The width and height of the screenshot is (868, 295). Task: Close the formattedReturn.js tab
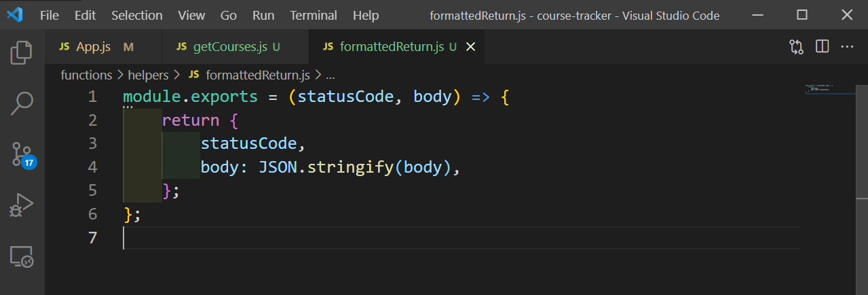(470, 47)
